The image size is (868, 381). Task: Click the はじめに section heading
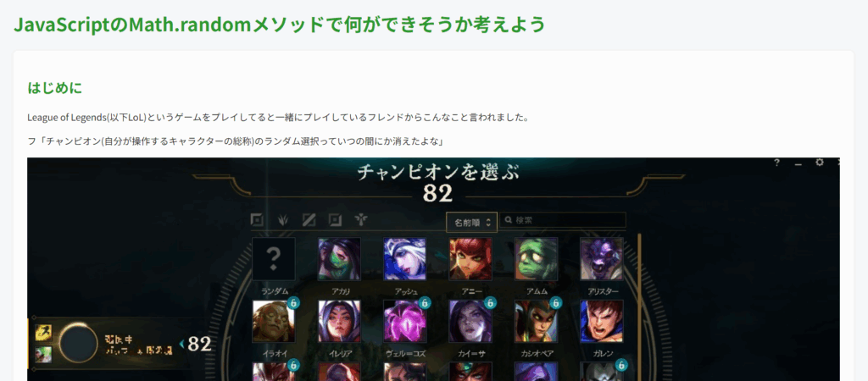click(x=55, y=87)
